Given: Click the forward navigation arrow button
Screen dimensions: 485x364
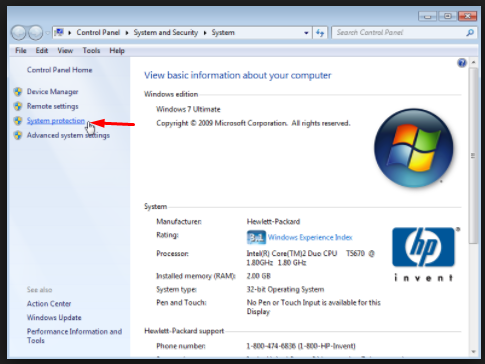Looking at the screenshot, I should tap(35, 32).
